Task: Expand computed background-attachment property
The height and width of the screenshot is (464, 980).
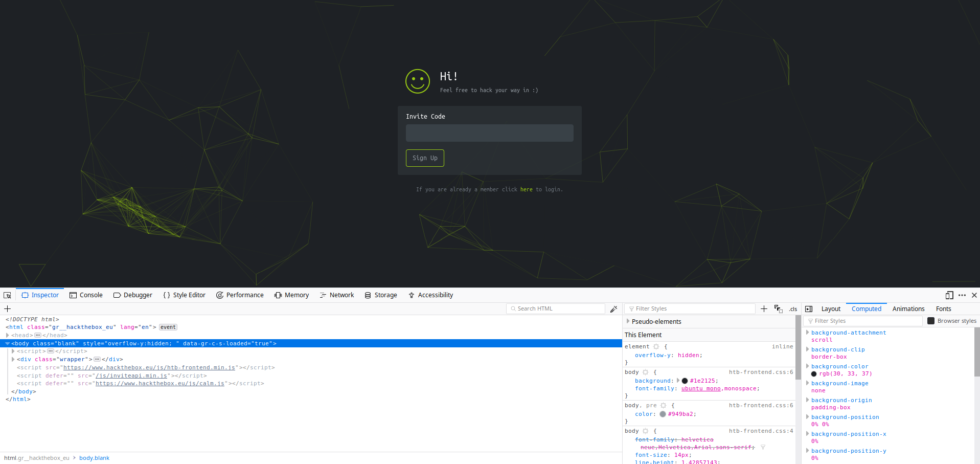Action: [808, 333]
